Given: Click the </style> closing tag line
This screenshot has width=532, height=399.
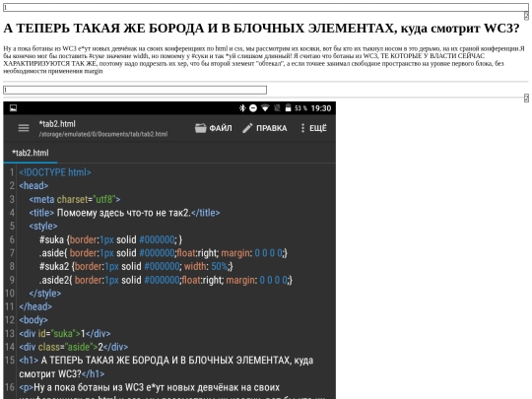Looking at the screenshot, I should point(44,294).
